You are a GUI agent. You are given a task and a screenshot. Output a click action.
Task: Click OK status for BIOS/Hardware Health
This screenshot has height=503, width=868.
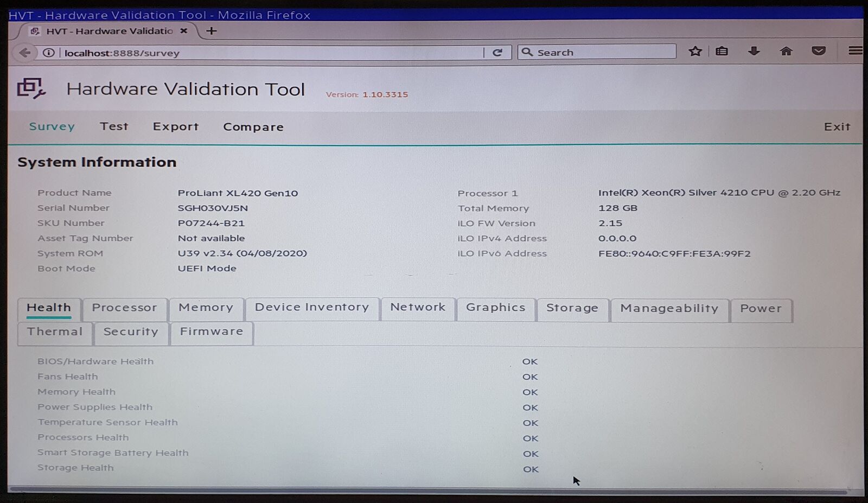[x=530, y=361]
